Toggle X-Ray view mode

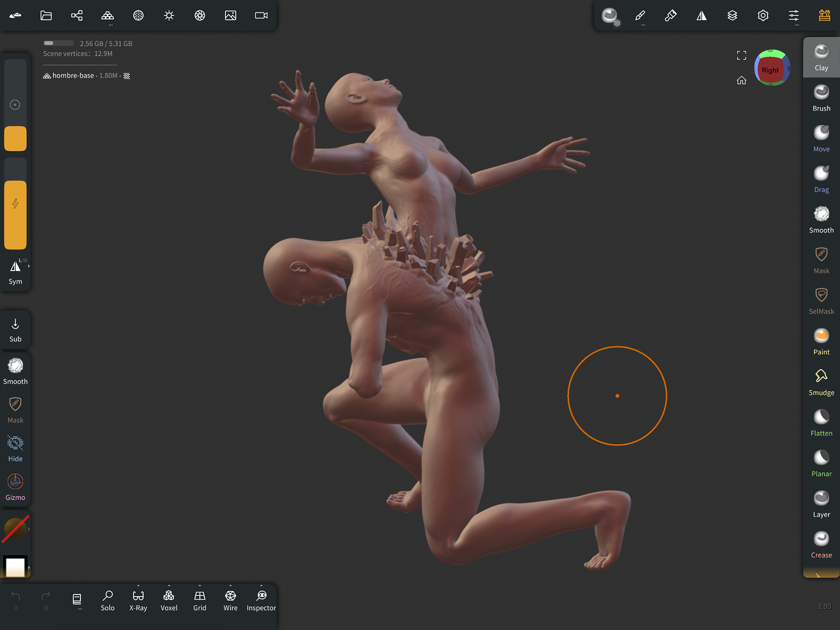[138, 600]
